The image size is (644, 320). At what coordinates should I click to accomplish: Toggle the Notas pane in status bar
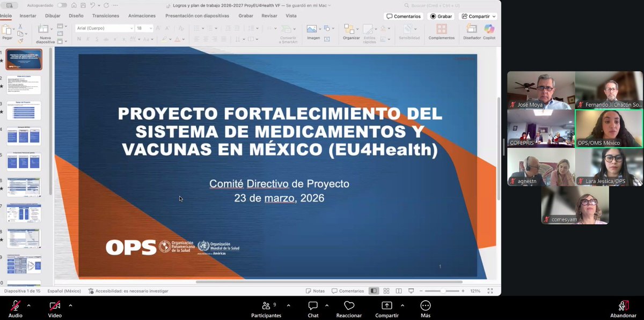tap(315, 291)
